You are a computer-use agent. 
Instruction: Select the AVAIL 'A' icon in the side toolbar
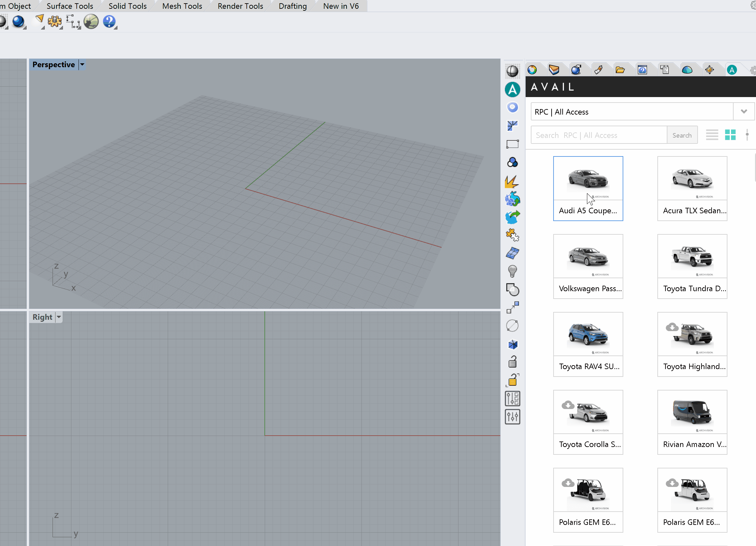click(x=512, y=89)
